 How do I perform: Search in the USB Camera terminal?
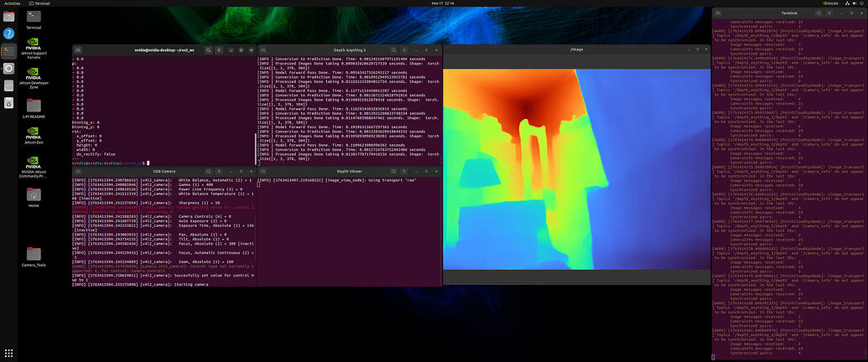coord(208,171)
